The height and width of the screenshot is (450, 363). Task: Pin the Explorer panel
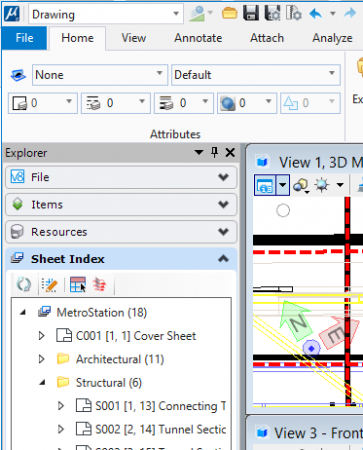[215, 153]
